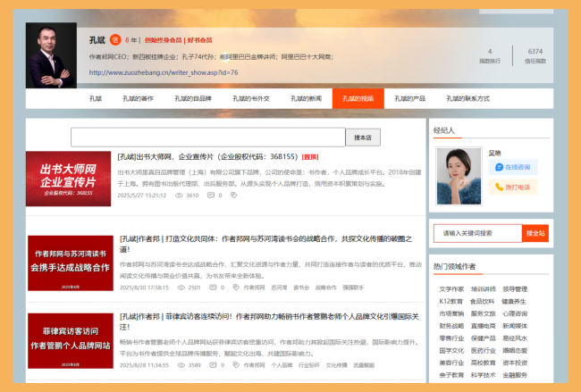Click the eye views icon showing 3610
This screenshot has width=581, height=392.
pos(178,195)
